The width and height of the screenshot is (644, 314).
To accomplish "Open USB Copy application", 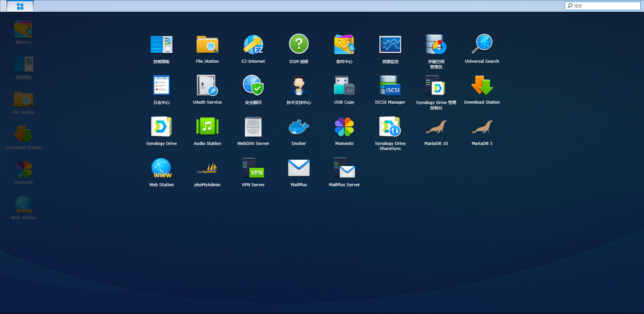I will point(344,86).
